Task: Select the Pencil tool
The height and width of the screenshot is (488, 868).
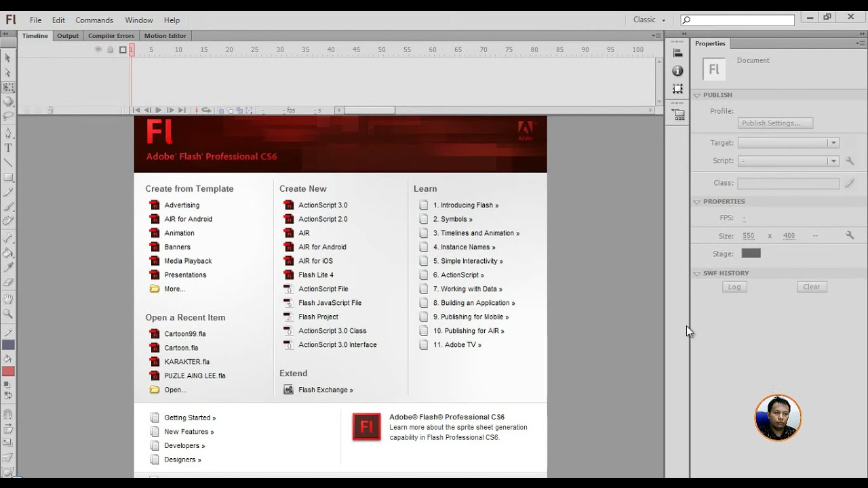Action: [x=8, y=192]
